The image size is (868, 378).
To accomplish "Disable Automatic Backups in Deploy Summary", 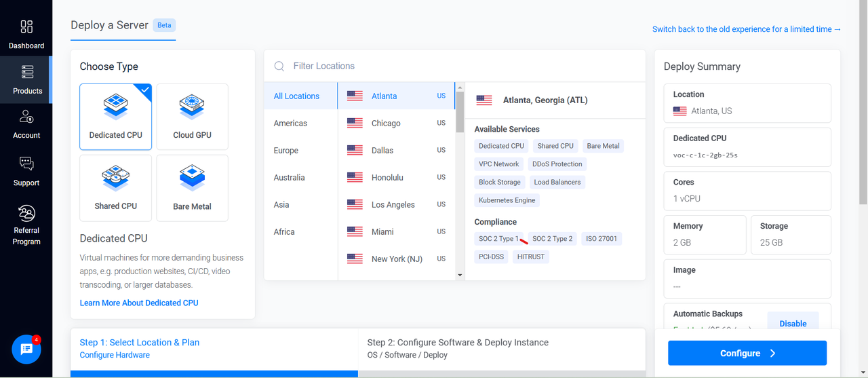I will 793,324.
